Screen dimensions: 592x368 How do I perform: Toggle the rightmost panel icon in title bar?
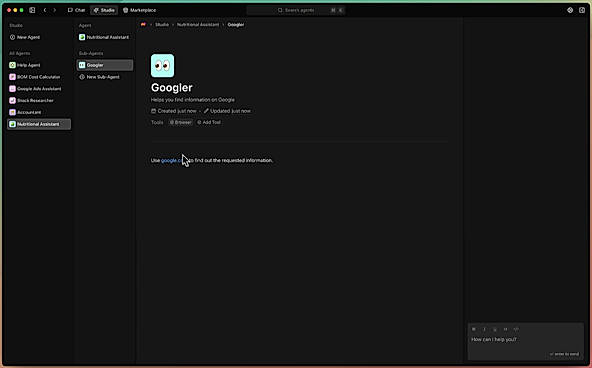[x=582, y=10]
